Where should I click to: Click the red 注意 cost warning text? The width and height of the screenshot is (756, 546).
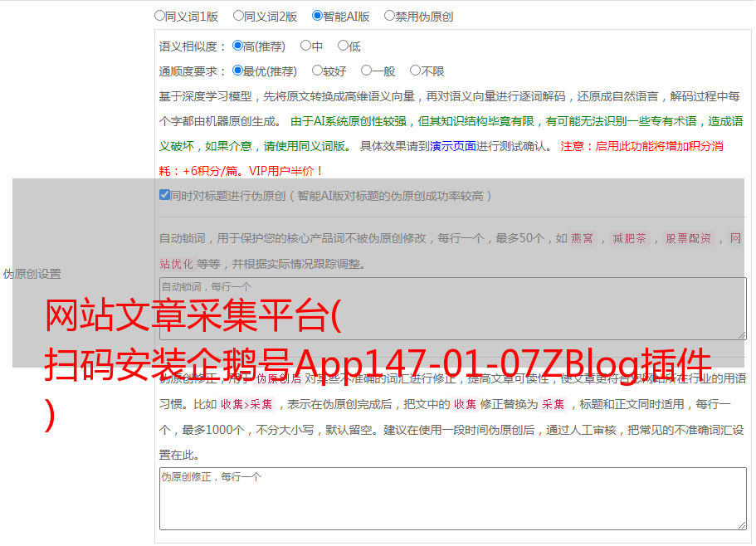coord(441,158)
